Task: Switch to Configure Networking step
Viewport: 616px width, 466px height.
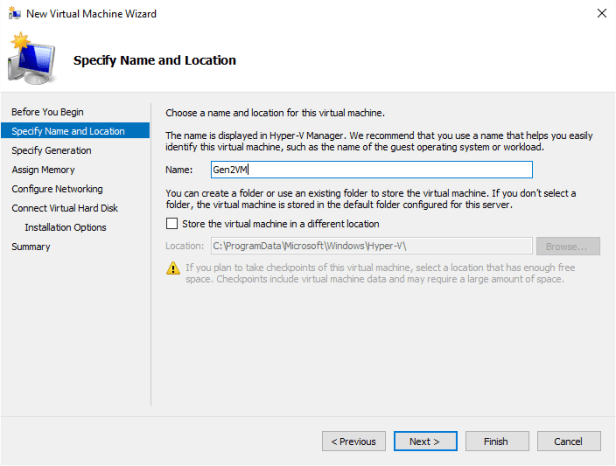Action: (x=56, y=189)
